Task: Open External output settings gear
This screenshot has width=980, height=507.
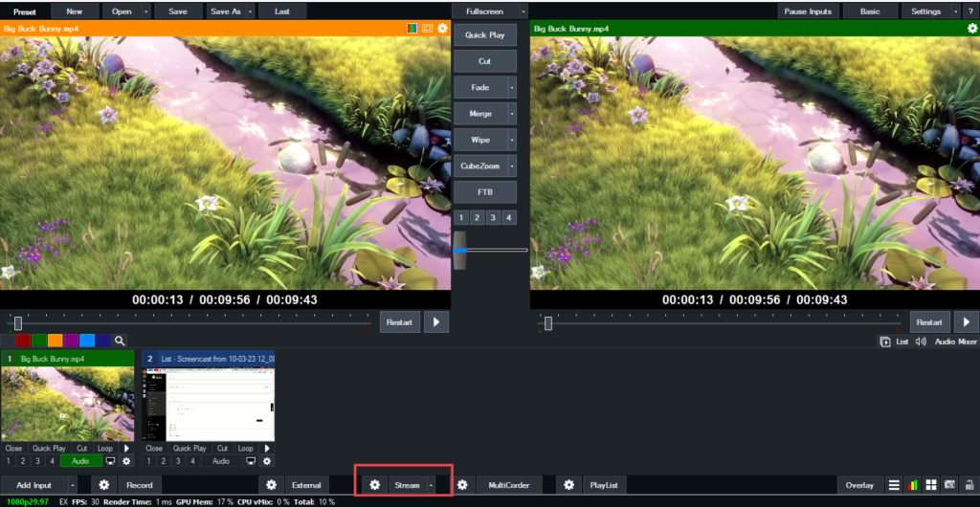Action: pyautogui.click(x=271, y=485)
